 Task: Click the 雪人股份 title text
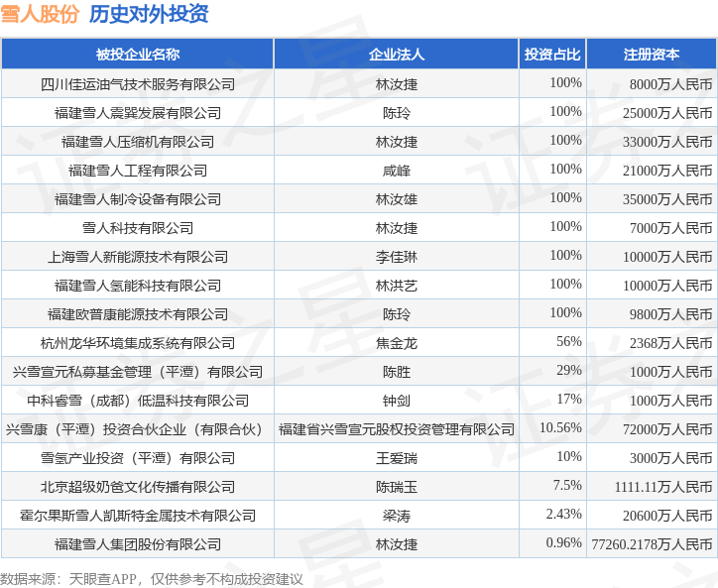(x=40, y=14)
